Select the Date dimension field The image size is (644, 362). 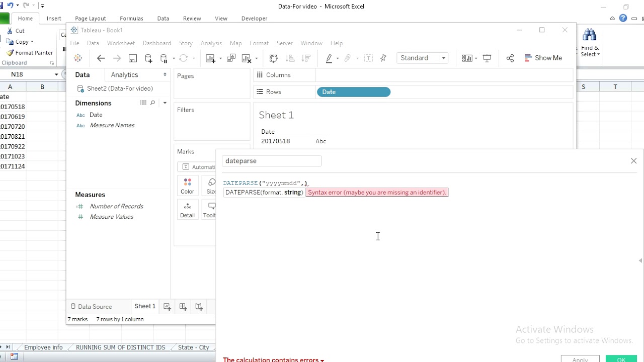click(x=96, y=115)
